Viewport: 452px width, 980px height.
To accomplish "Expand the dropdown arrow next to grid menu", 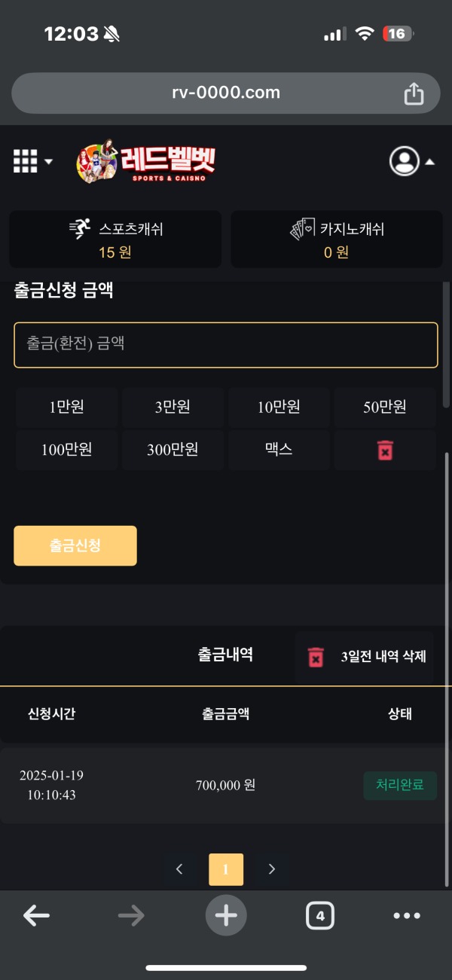I will (47, 162).
